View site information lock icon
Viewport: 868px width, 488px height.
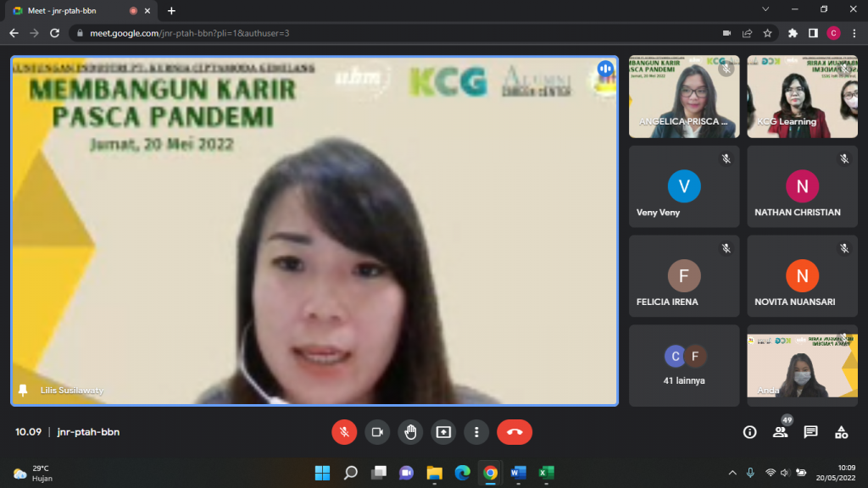[80, 33]
